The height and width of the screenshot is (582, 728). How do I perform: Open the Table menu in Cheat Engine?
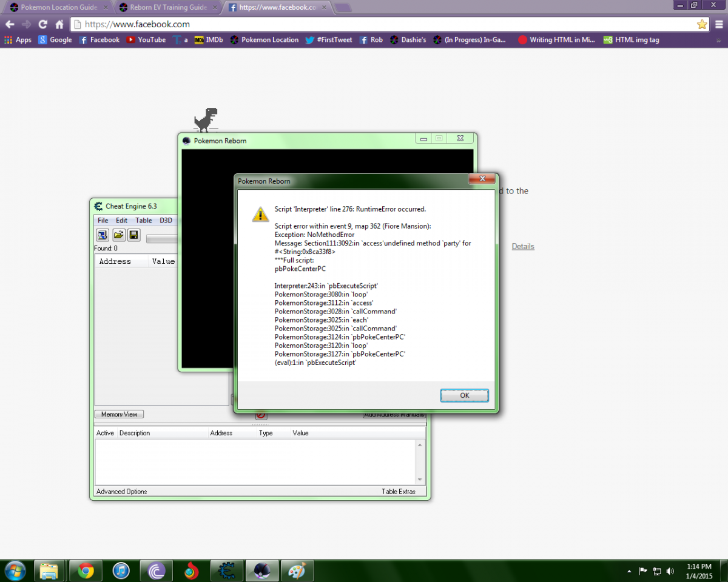click(x=144, y=221)
